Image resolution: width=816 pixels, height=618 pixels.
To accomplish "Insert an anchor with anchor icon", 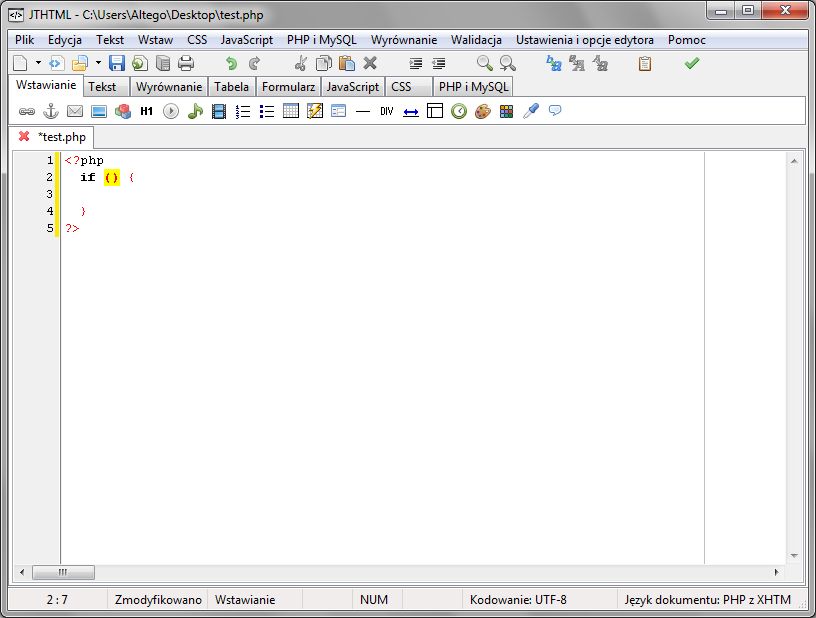I will coord(51,111).
